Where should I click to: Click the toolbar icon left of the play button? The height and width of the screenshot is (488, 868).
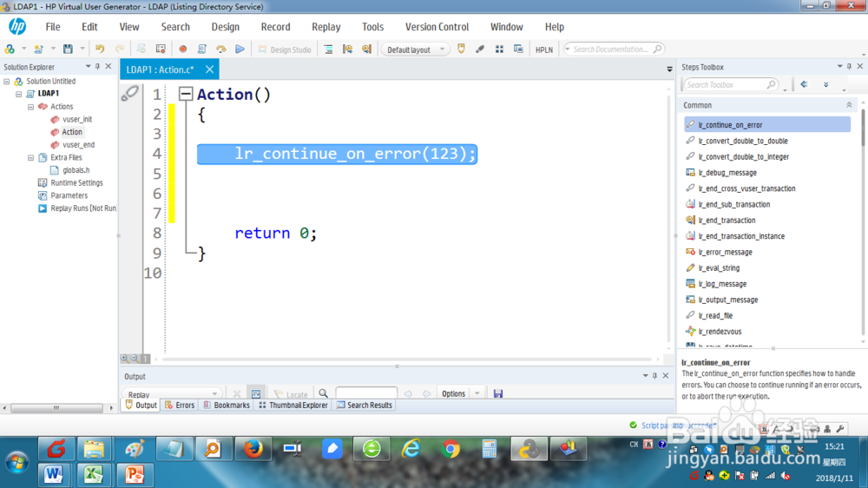click(220, 49)
